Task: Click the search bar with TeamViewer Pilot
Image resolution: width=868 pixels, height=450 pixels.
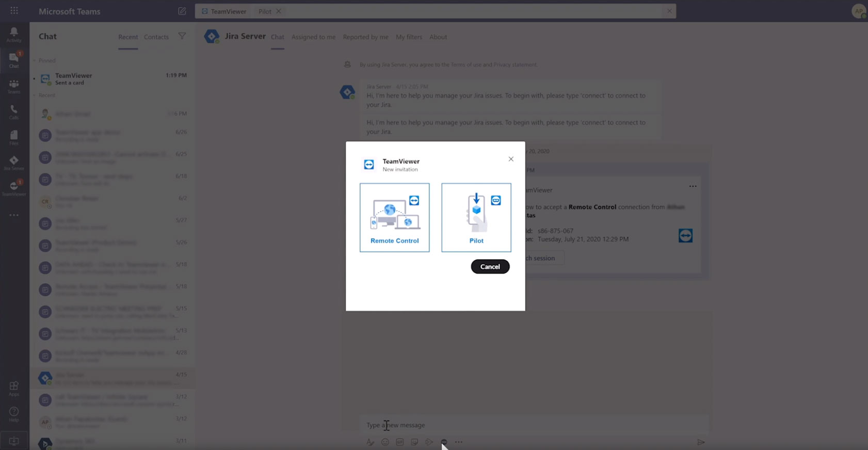Action: coord(436,11)
